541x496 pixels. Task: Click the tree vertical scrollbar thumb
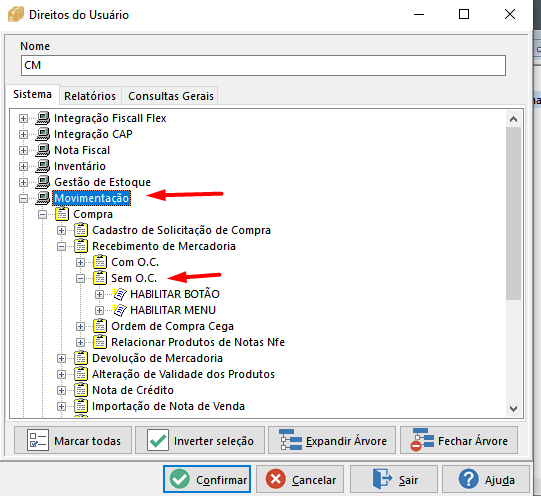513,214
